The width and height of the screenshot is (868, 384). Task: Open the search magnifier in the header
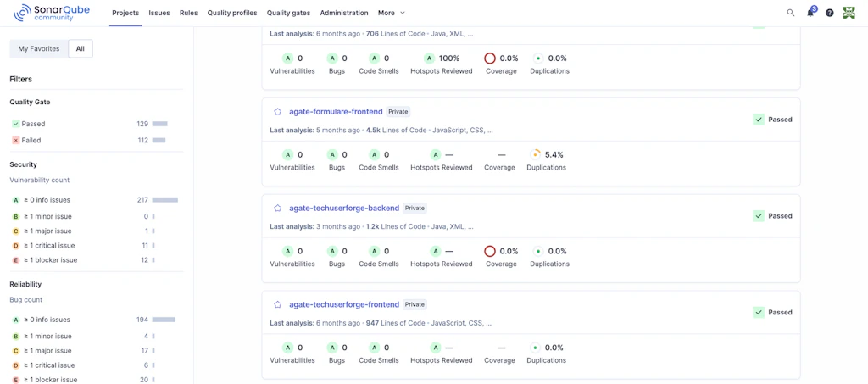(x=791, y=13)
